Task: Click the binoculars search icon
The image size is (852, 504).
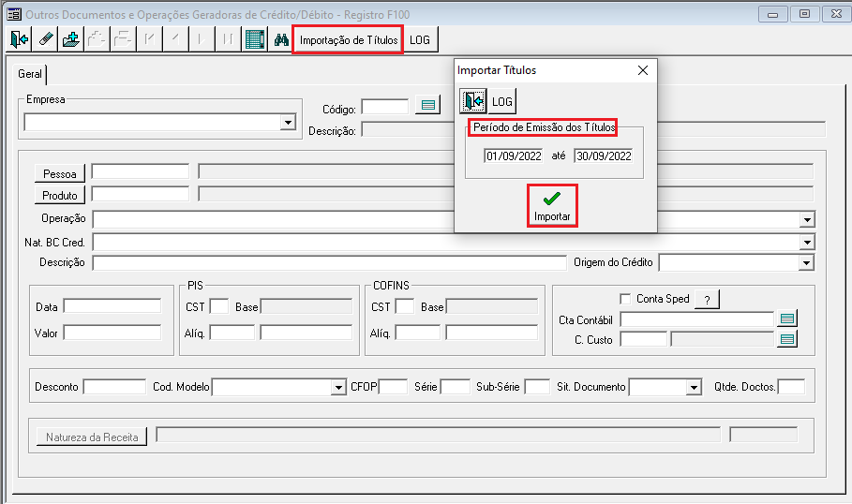Action: tap(281, 39)
